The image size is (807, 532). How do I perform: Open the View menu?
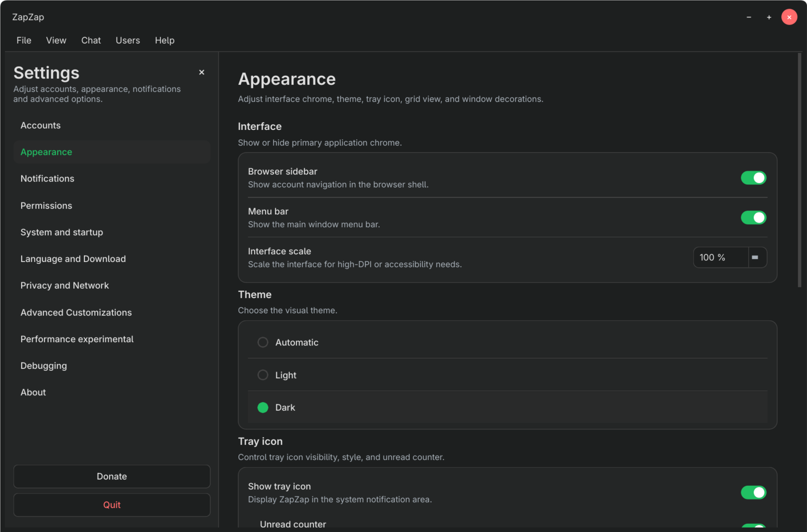pyautogui.click(x=56, y=40)
